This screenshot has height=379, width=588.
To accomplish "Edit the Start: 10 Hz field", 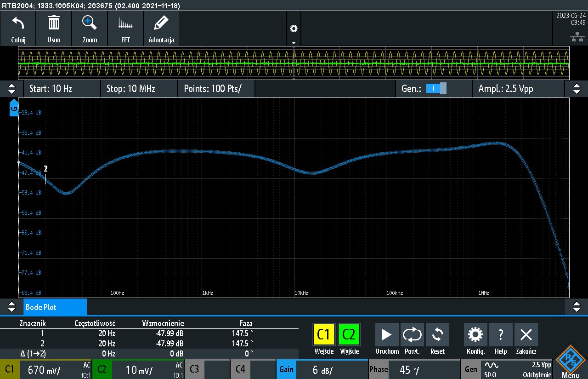I will [x=62, y=89].
